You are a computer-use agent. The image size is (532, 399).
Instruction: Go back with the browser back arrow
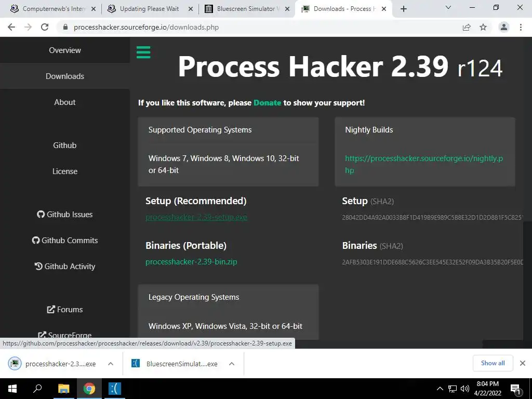pos(11,27)
